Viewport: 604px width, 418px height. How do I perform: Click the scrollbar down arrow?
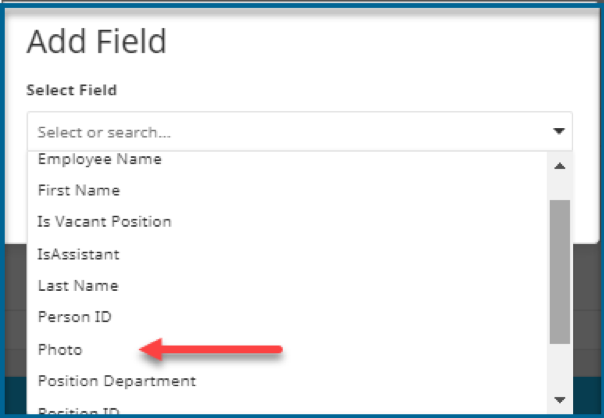point(559,400)
